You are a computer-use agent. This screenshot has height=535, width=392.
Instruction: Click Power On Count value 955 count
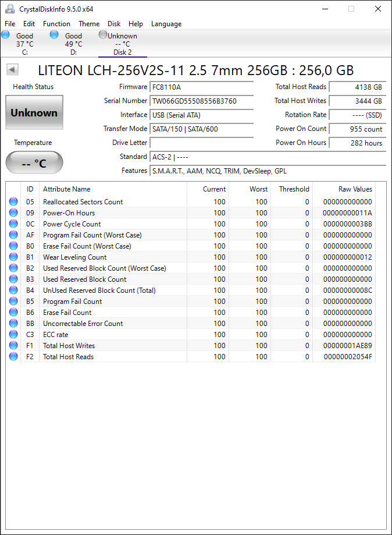coord(358,129)
